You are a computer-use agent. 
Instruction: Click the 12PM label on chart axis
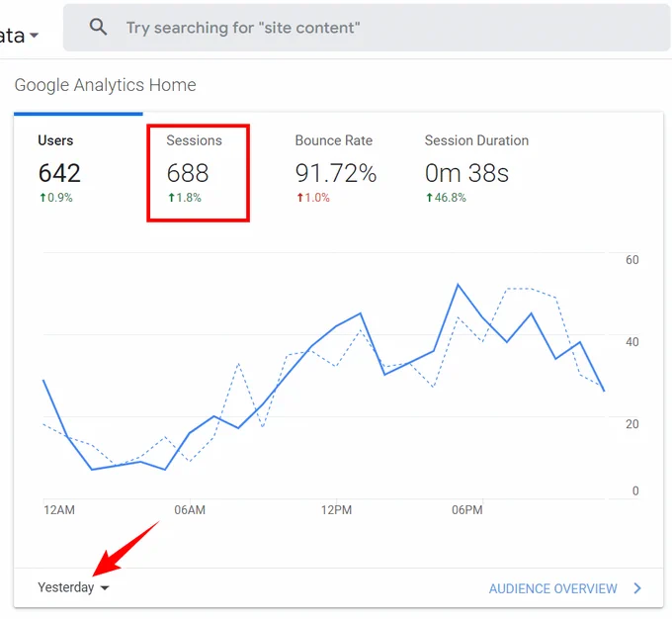(336, 510)
